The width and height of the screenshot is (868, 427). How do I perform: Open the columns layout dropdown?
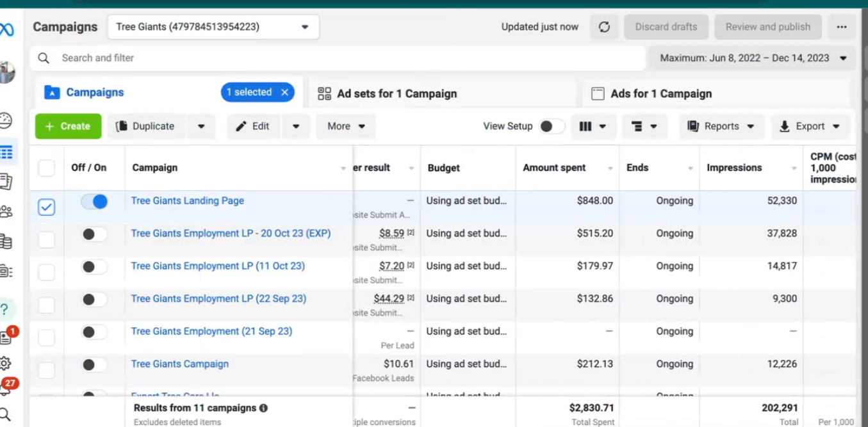(x=593, y=127)
